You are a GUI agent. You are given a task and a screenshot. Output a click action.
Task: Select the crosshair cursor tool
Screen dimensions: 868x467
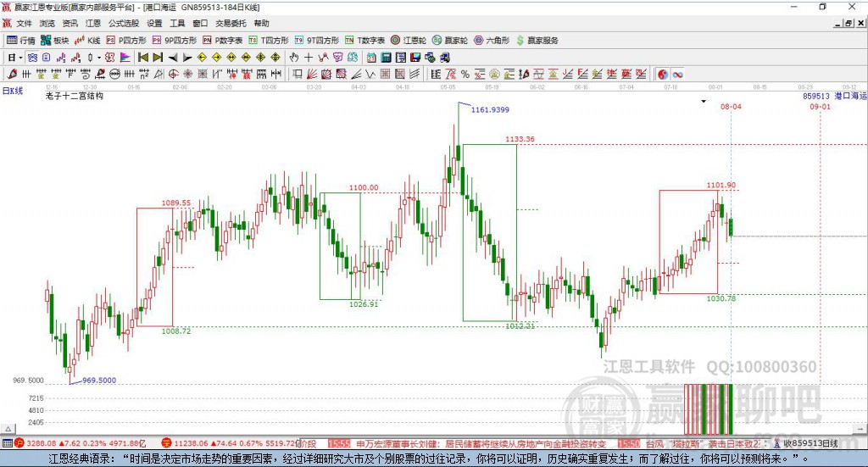coord(309,58)
